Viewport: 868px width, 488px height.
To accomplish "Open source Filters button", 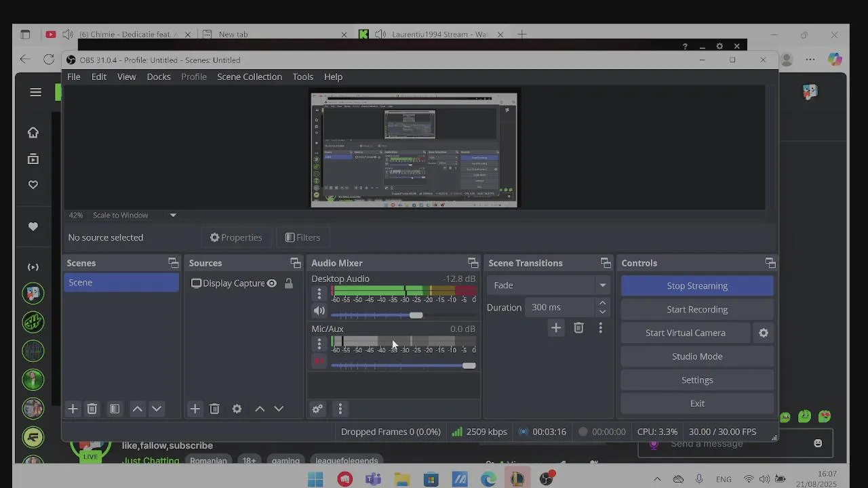I will pos(302,237).
